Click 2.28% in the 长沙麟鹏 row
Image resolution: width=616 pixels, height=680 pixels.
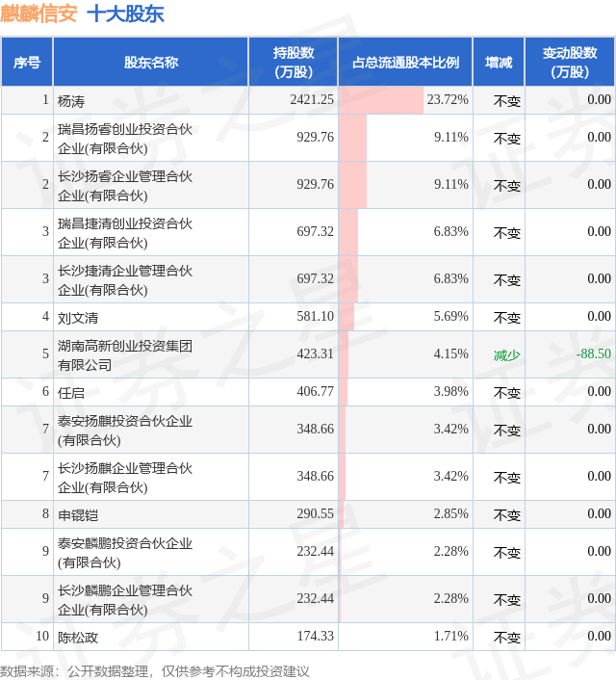coord(451,598)
